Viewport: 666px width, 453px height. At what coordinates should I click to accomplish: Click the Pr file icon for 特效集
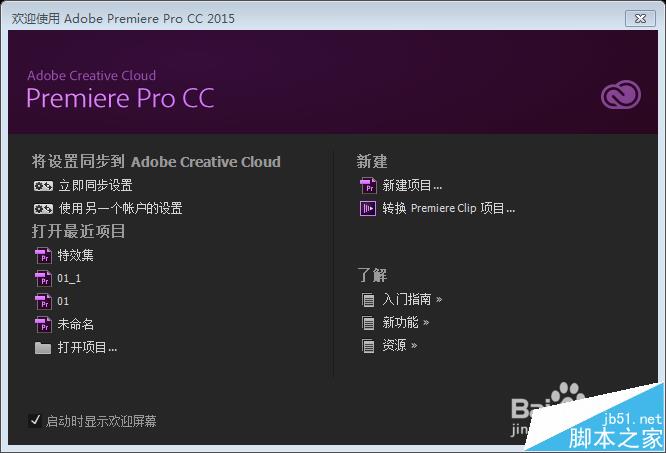click(43, 256)
